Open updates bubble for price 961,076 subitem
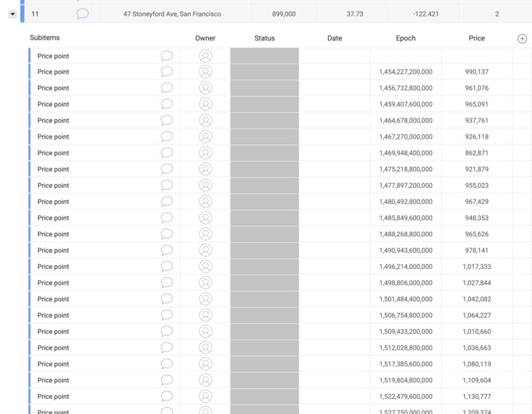This screenshot has width=532, height=414. 166,88
